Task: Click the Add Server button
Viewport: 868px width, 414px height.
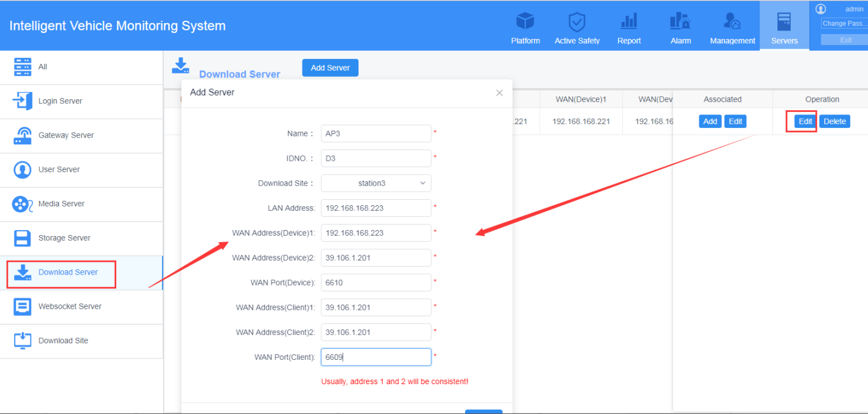Action: (330, 68)
